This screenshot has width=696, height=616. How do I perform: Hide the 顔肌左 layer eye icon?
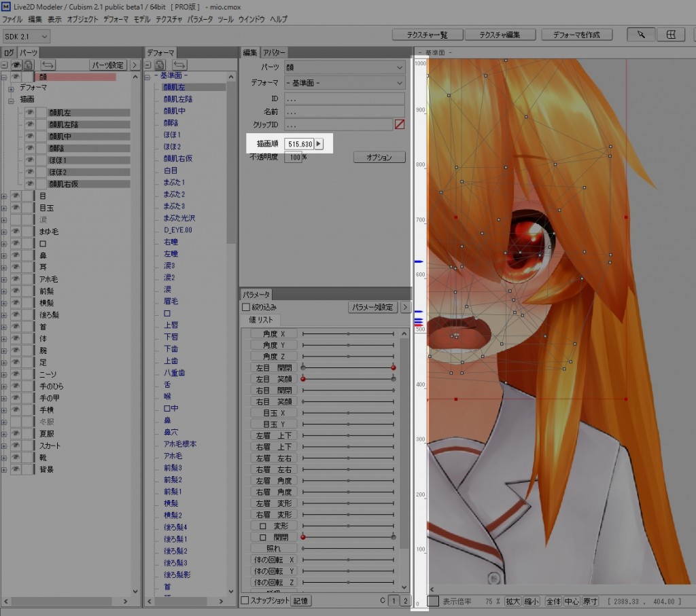click(30, 112)
